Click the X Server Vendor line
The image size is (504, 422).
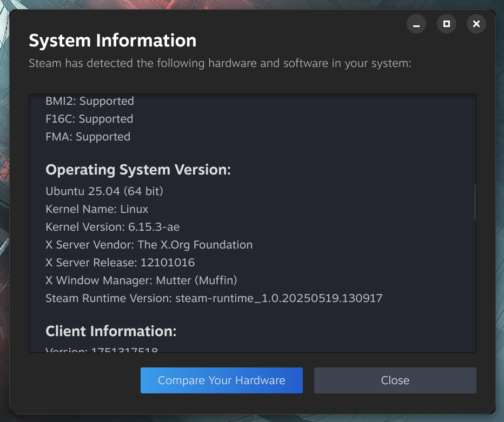point(149,245)
